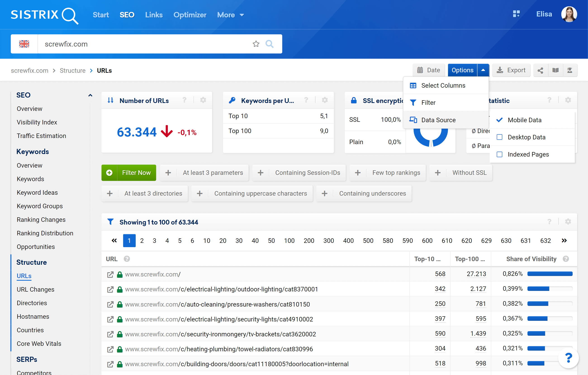Check the Indexed Pages option

[500, 154]
